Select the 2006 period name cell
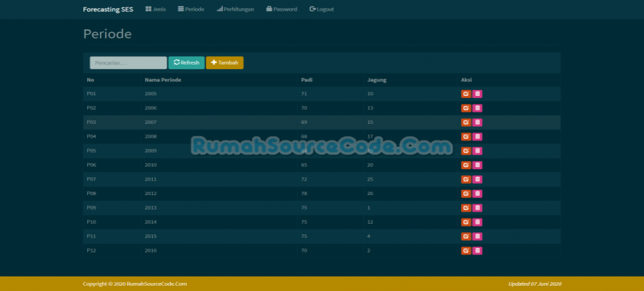Screen dimensions: 644x291 click(x=219, y=109)
